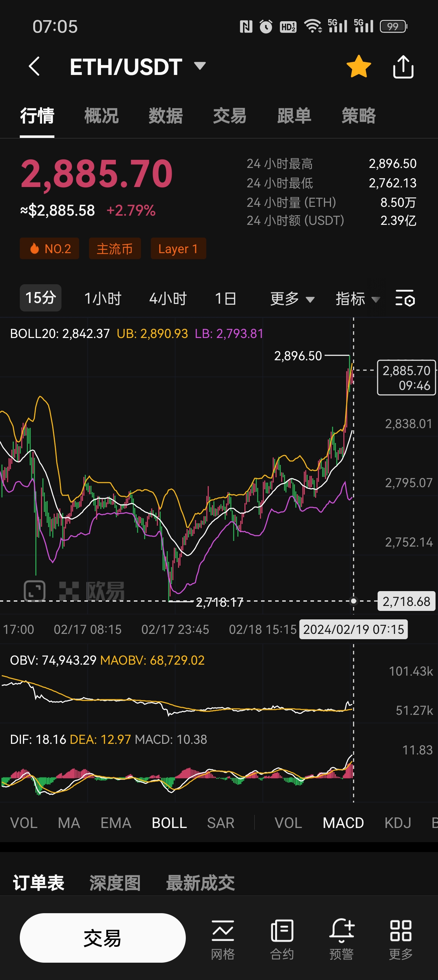Screen dimensions: 438x980
Task: Open the 预警 price alert icon
Action: pos(342,939)
